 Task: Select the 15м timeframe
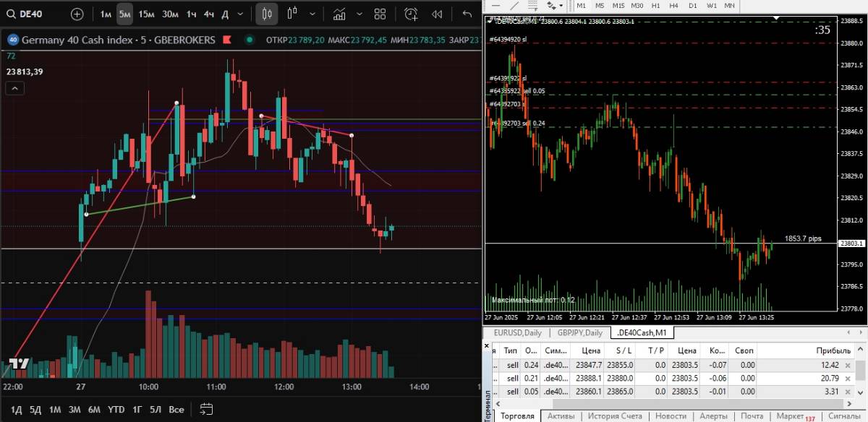click(146, 14)
